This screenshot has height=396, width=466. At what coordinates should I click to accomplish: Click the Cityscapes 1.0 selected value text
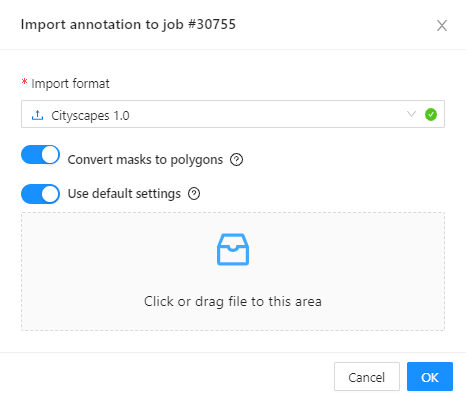[x=90, y=116]
